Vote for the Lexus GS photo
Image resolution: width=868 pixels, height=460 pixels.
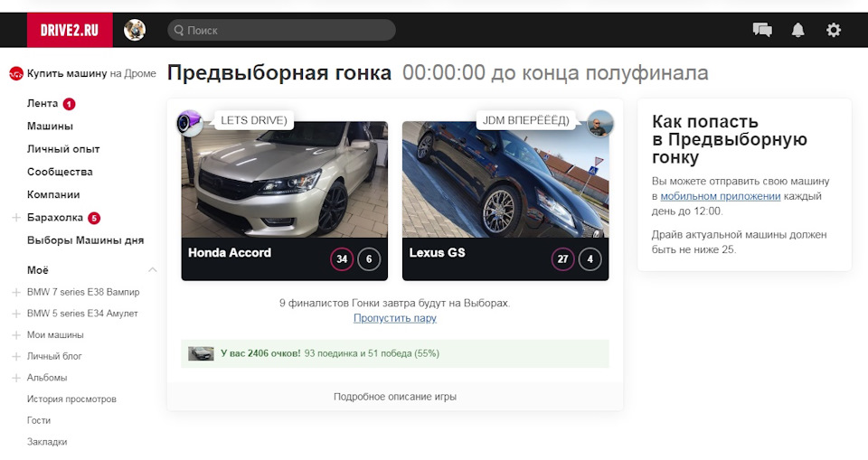point(505,180)
